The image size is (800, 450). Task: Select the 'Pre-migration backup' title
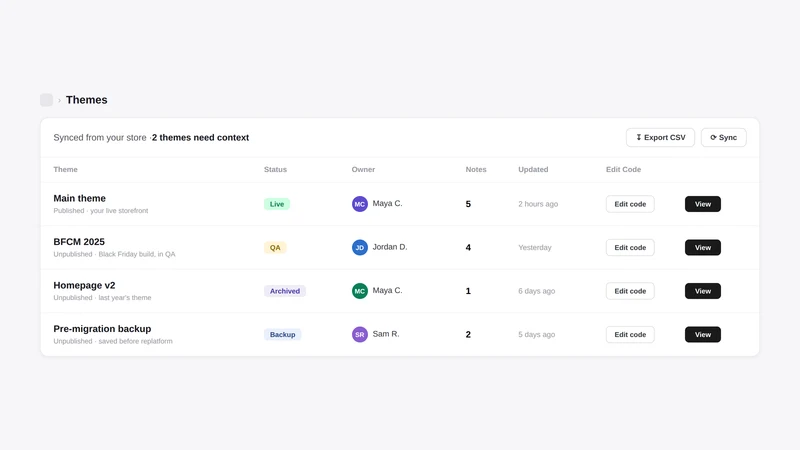102,329
